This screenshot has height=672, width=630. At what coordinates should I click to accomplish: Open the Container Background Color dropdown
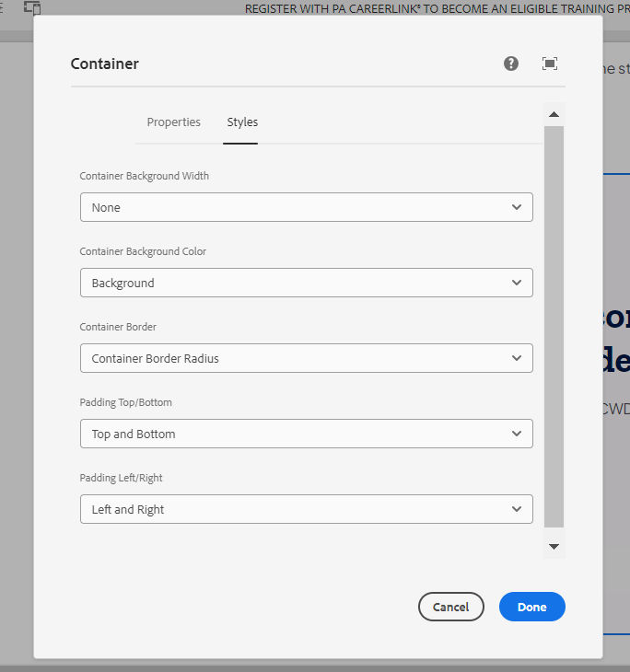coord(306,283)
